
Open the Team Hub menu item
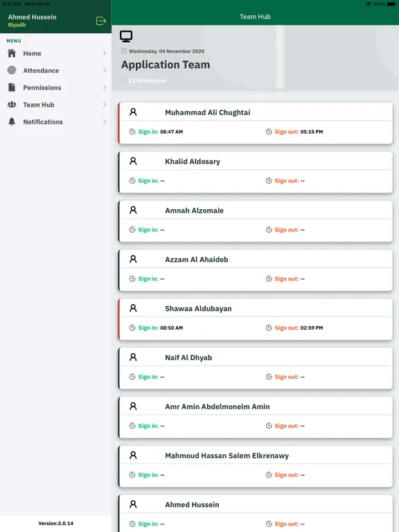click(x=55, y=105)
